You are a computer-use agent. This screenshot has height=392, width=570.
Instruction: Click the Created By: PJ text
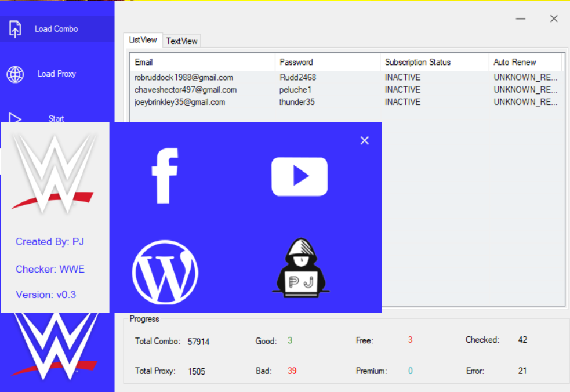click(x=50, y=241)
